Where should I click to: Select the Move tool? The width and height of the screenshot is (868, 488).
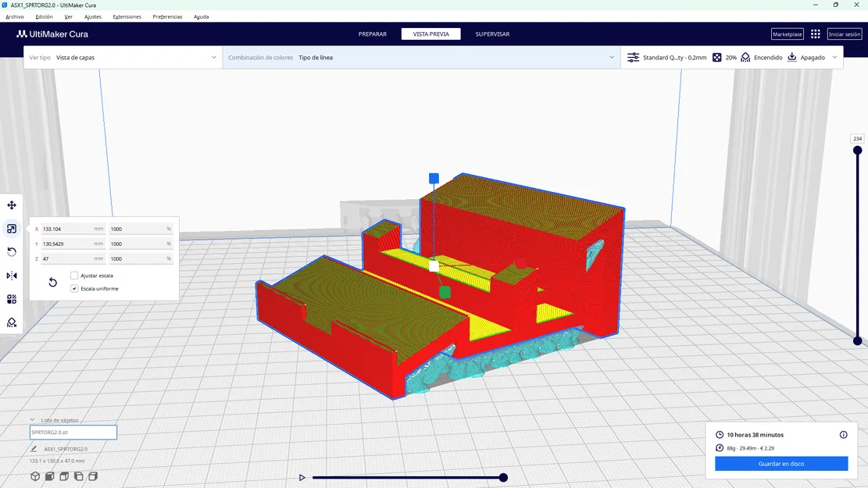pyautogui.click(x=11, y=205)
